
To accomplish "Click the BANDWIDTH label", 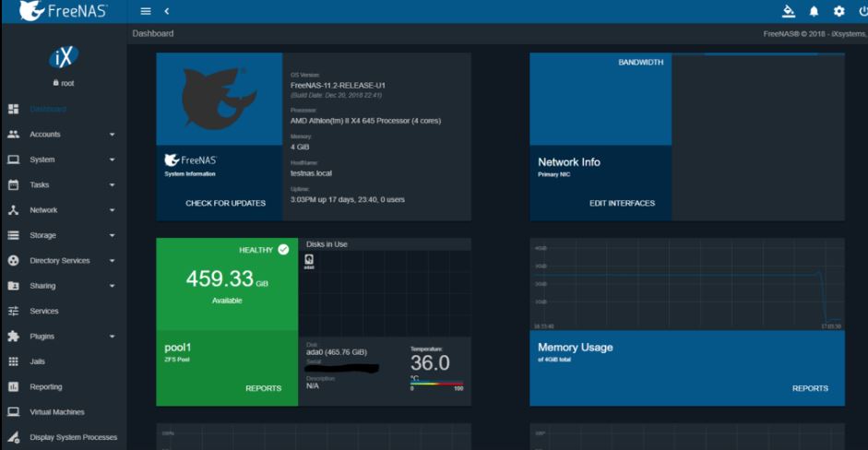I will 640,63.
